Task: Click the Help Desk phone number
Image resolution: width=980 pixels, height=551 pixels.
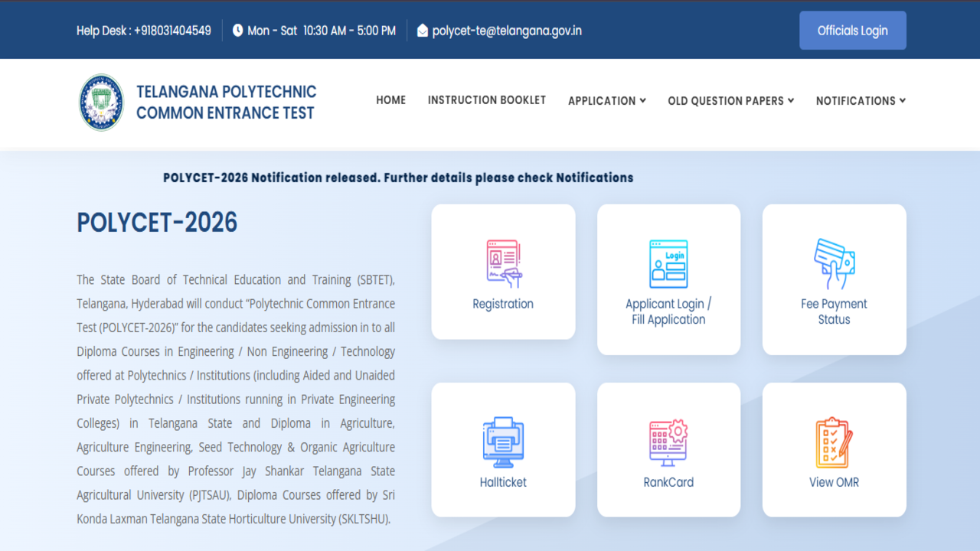Action: pyautogui.click(x=172, y=31)
